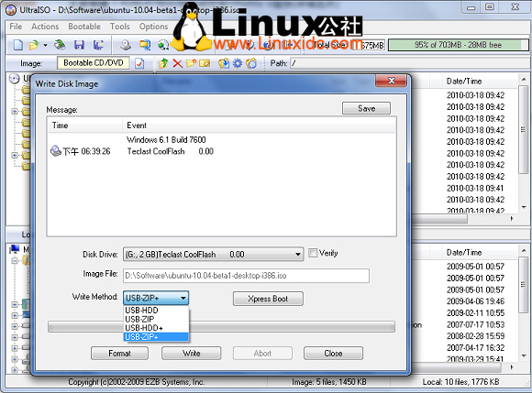Select the 2010-03-18 09:41 date entry

coord(475,188)
